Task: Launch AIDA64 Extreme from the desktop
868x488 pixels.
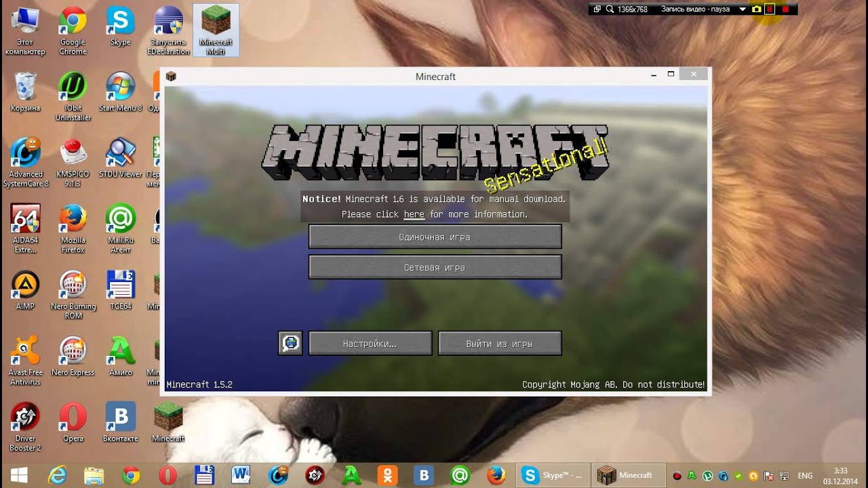Action: pyautogui.click(x=25, y=228)
